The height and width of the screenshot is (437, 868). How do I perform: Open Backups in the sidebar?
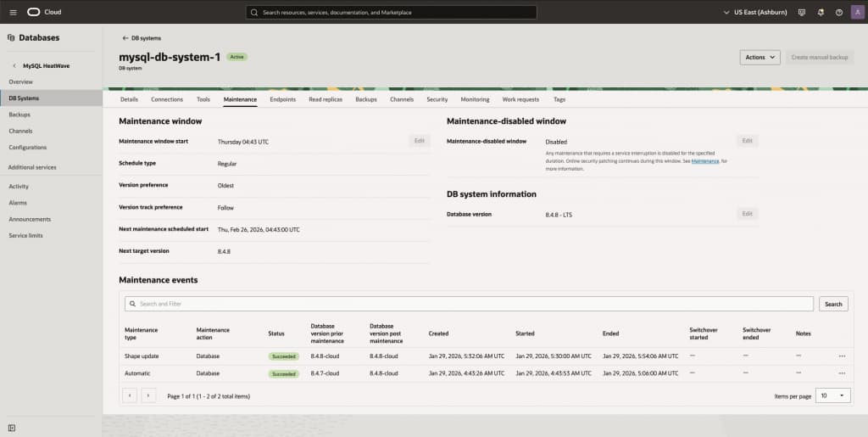coord(19,115)
